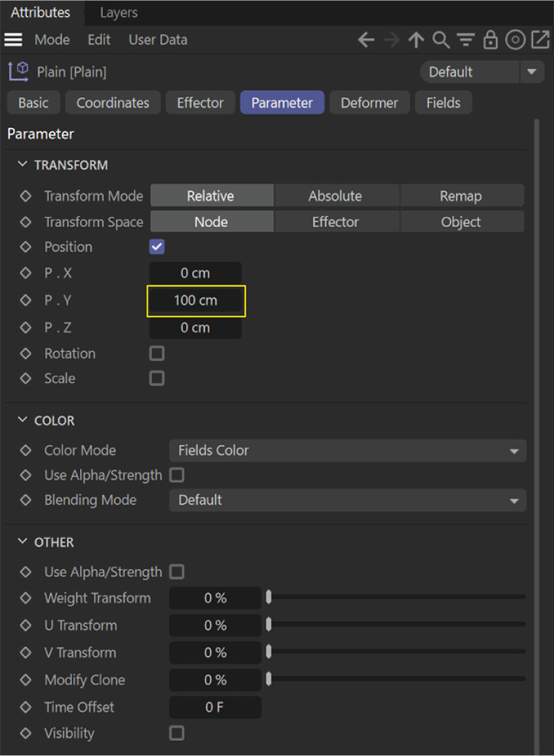Collapse the TRANSFORM section

click(x=22, y=165)
